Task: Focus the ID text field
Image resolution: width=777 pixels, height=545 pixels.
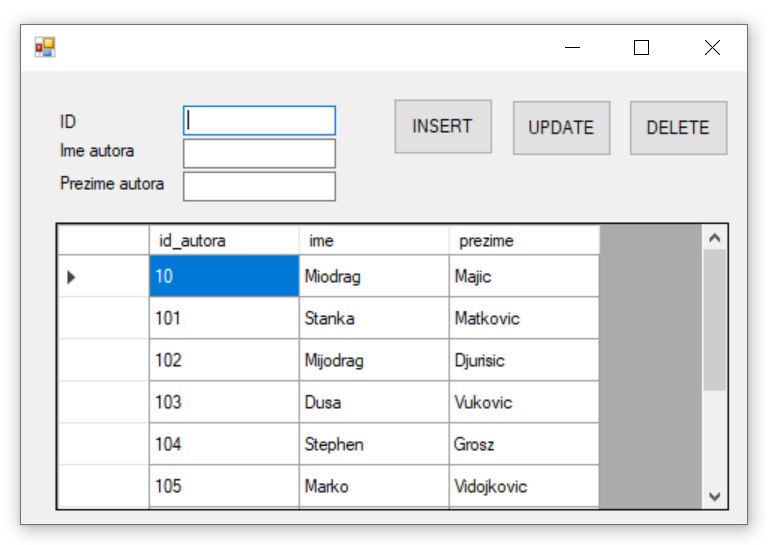Action: coord(259,121)
